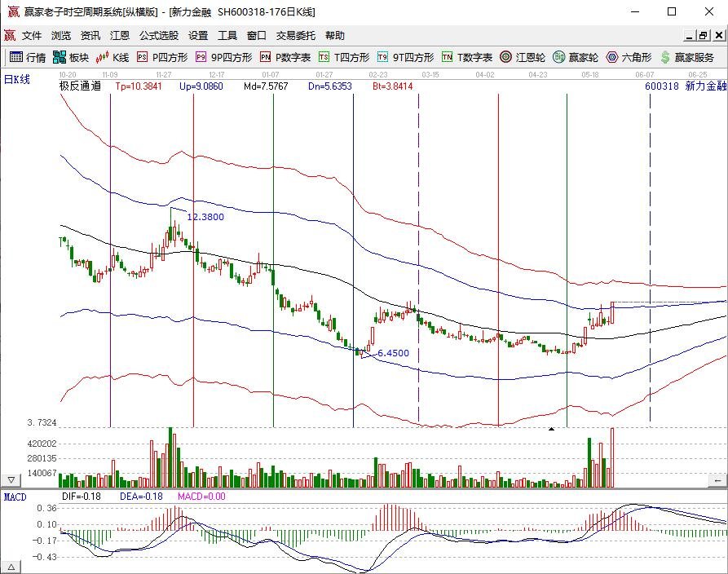728x574 pixels.
Task: Click the title bar app icon
Action: click(x=13, y=11)
